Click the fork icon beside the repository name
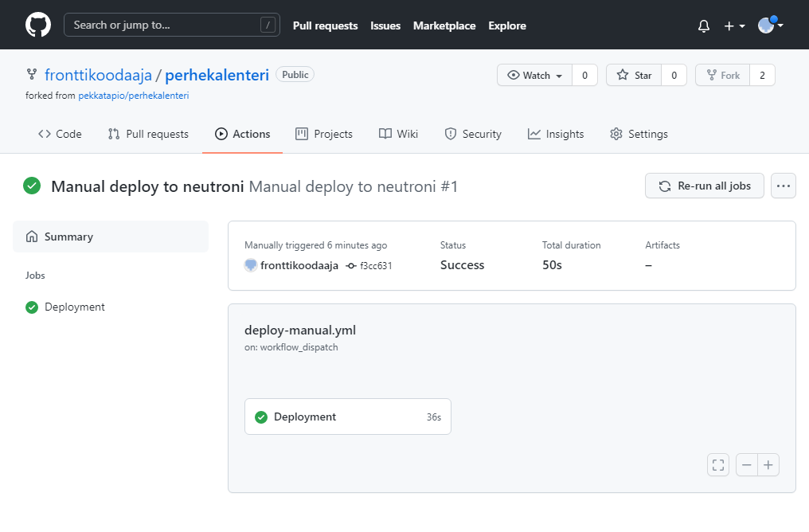Screen dimensions: 809x532 [x=32, y=75]
